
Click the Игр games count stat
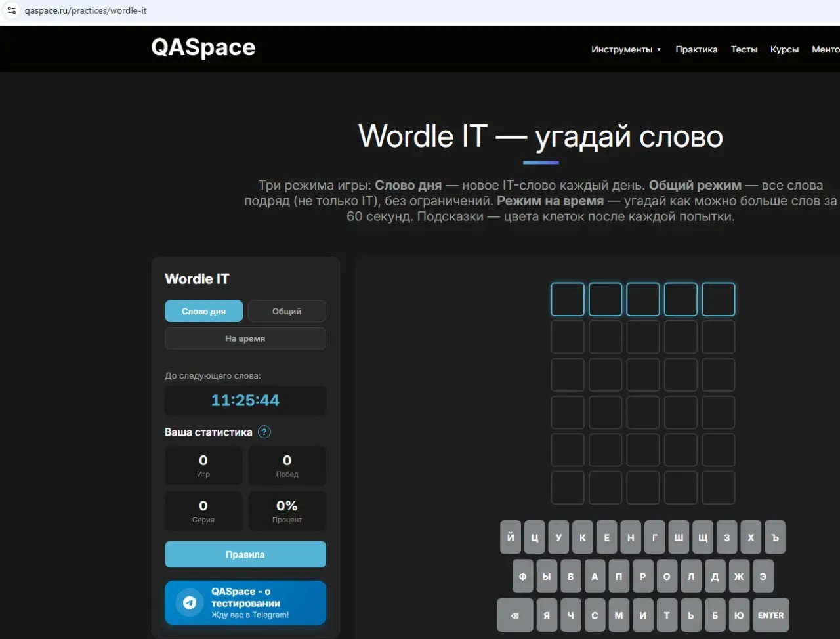pyautogui.click(x=203, y=466)
